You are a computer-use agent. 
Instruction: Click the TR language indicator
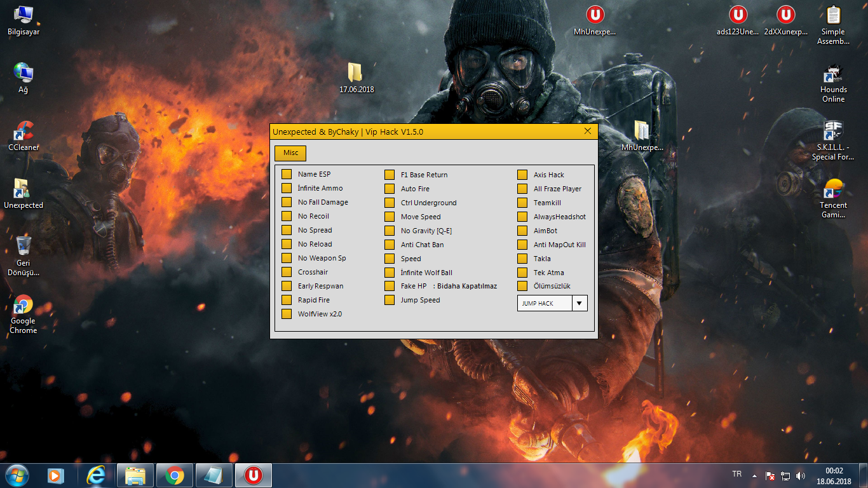(737, 474)
